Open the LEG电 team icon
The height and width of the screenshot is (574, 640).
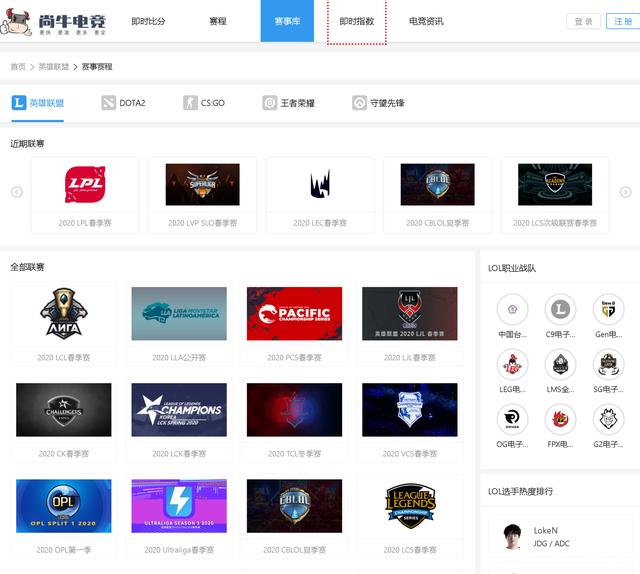tap(512, 364)
